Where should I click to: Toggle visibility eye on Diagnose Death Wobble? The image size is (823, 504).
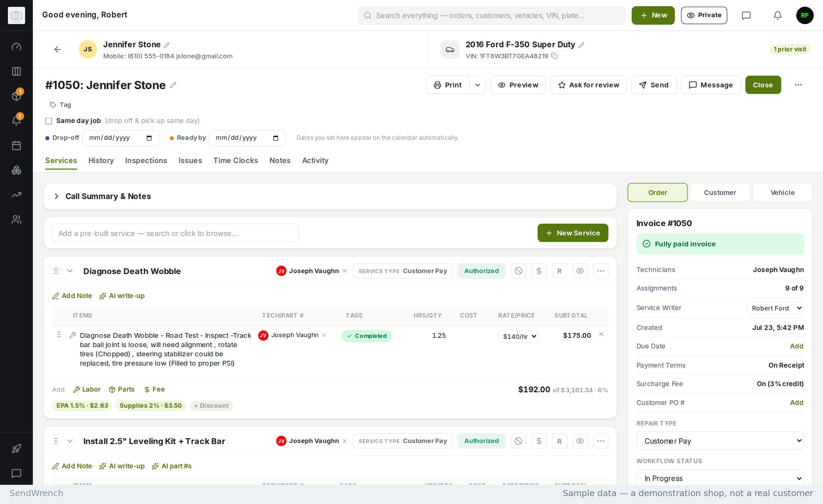tap(580, 271)
